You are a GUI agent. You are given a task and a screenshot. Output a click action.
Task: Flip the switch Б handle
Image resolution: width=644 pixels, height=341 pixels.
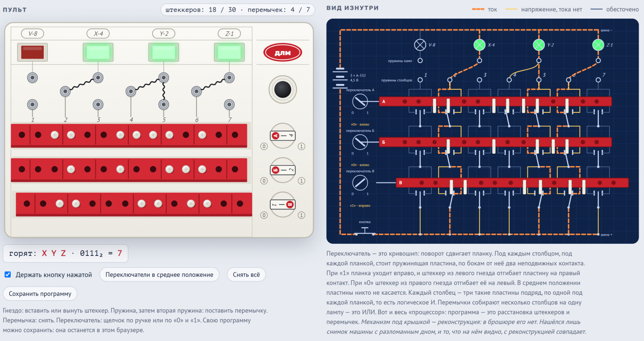coord(283,170)
